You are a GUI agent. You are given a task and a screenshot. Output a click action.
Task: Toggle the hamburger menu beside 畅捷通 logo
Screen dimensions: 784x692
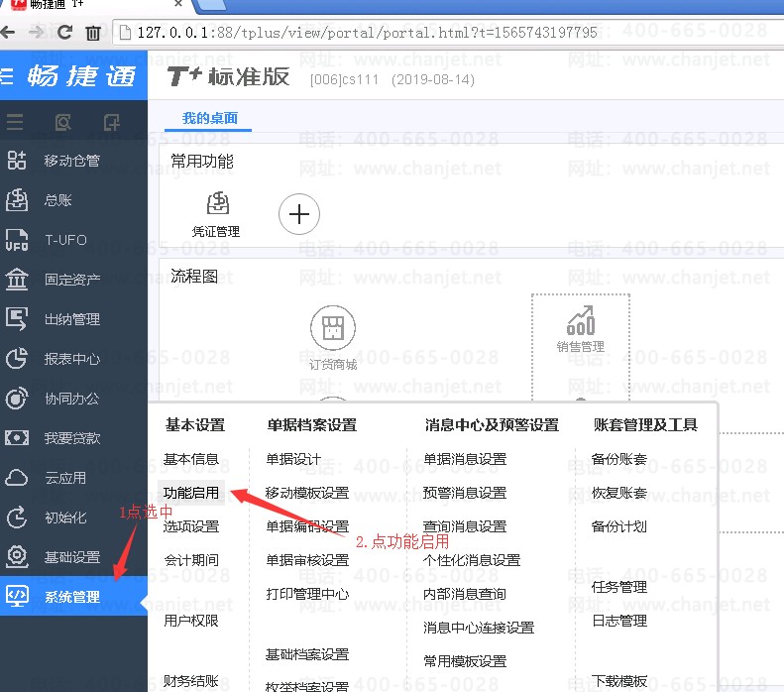[x=7, y=76]
